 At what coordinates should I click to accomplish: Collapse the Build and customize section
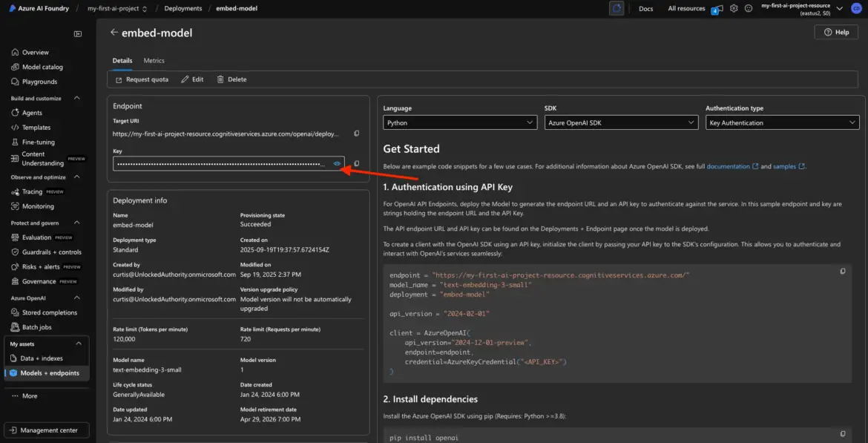(78, 98)
